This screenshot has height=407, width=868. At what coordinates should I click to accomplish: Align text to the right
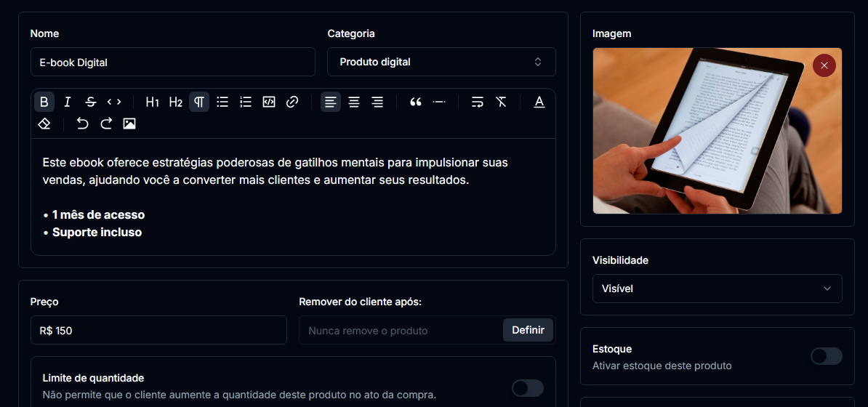377,102
